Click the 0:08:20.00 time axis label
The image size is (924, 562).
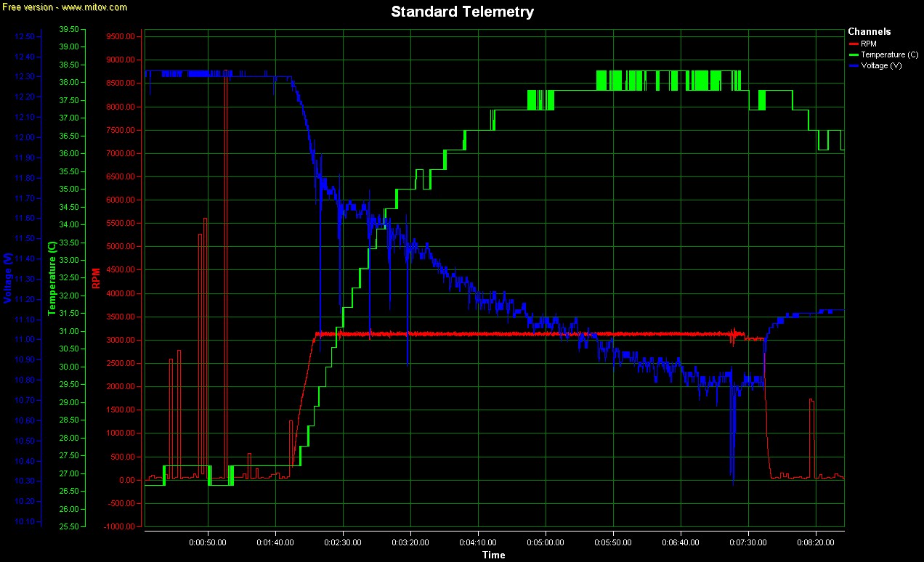(815, 542)
